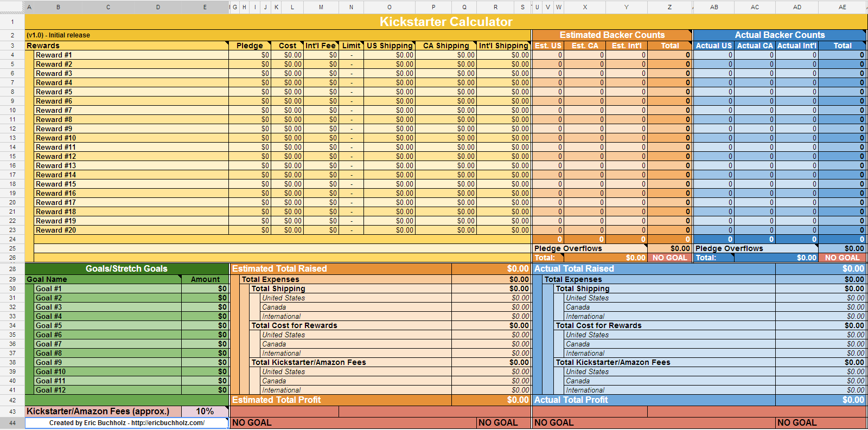868x430 pixels.
Task: Select the Est. US count for Reward #1
Action: coord(548,55)
